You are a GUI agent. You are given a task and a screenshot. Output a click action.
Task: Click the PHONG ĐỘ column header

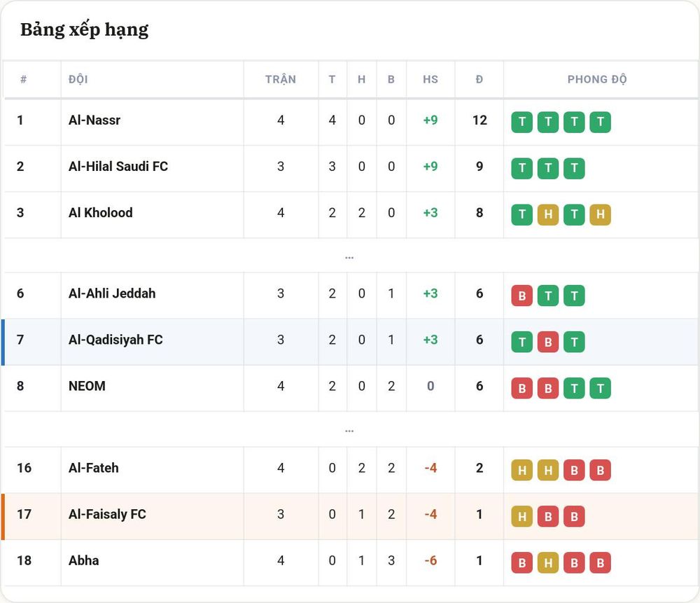point(597,80)
